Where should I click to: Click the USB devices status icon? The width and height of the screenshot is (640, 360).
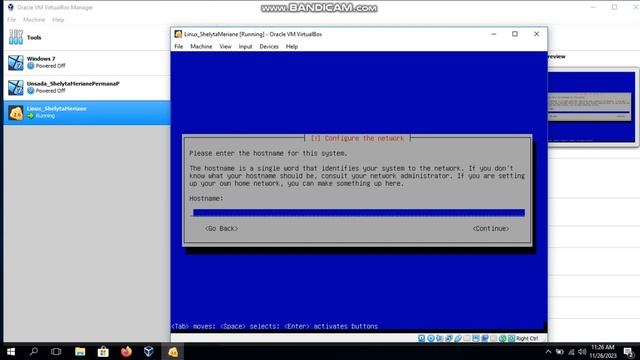click(x=458, y=338)
